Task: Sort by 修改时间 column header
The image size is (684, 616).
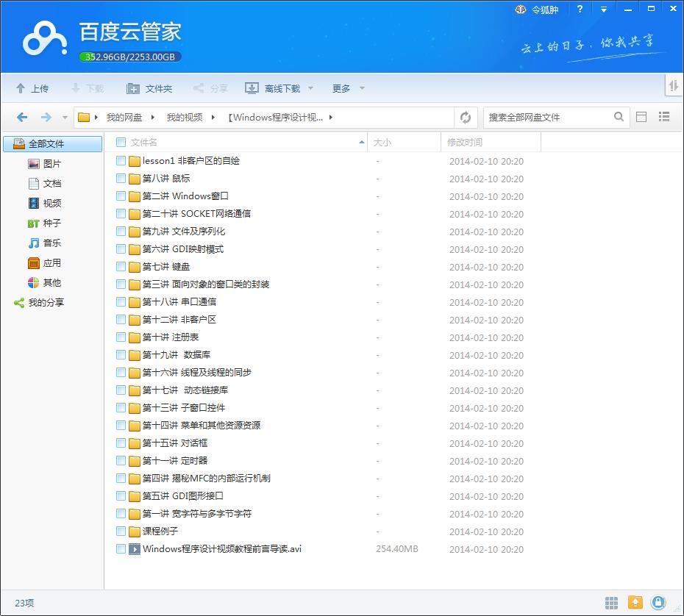Action: (491, 142)
